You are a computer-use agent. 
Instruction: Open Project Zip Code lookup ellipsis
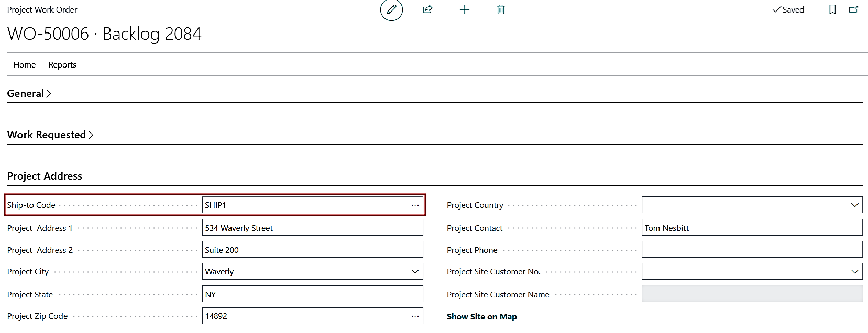pos(415,316)
